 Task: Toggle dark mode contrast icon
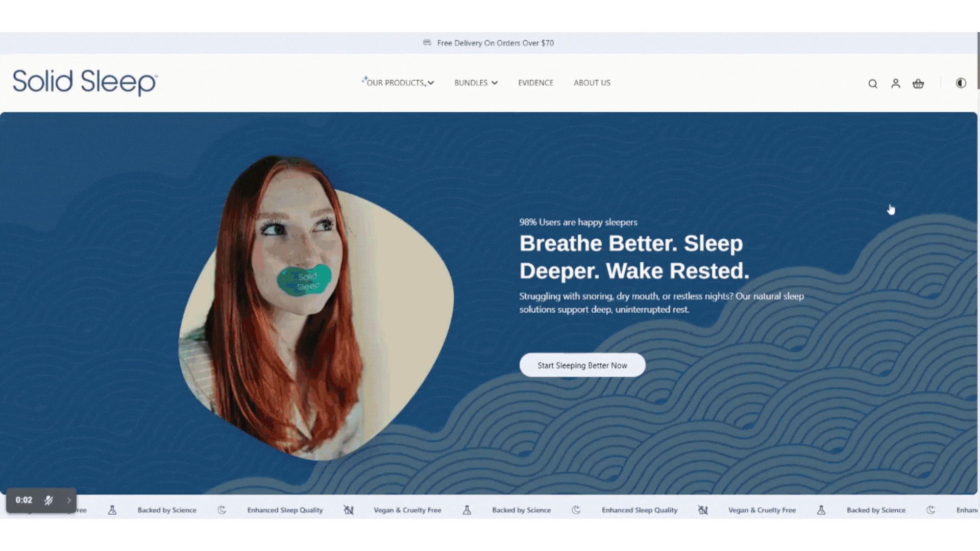[961, 83]
